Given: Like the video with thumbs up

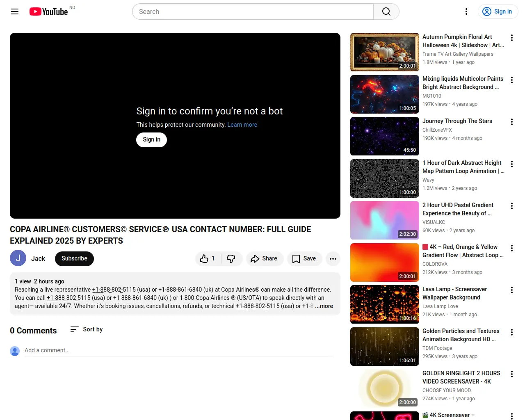Looking at the screenshot, I should pos(208,258).
